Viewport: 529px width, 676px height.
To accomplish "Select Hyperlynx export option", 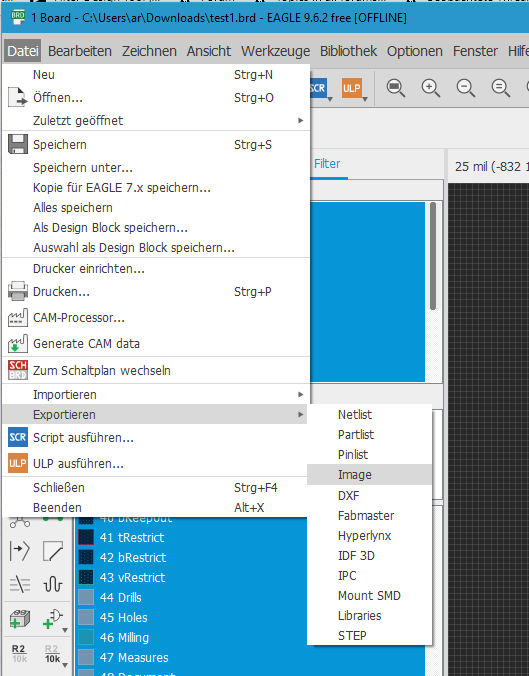I will pos(369,535).
